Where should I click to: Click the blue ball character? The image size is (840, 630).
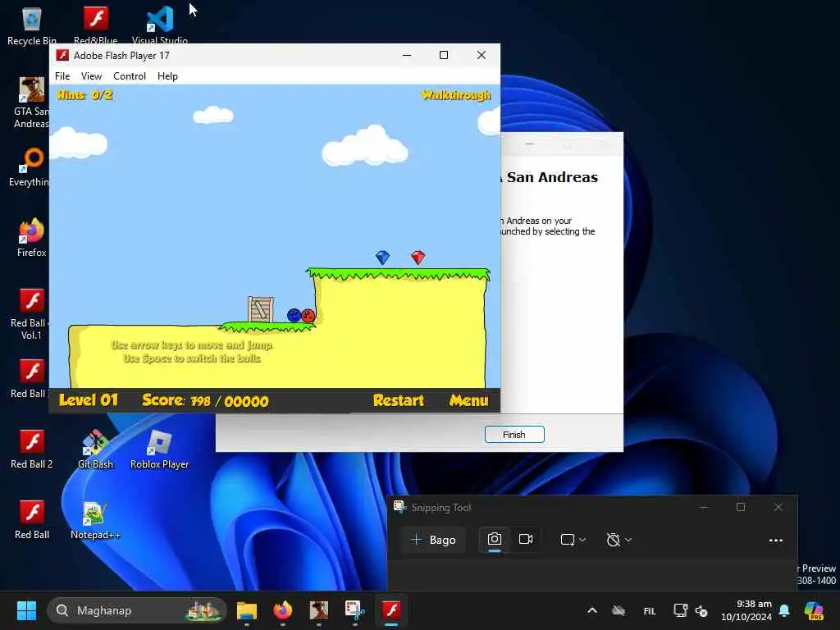click(x=294, y=316)
